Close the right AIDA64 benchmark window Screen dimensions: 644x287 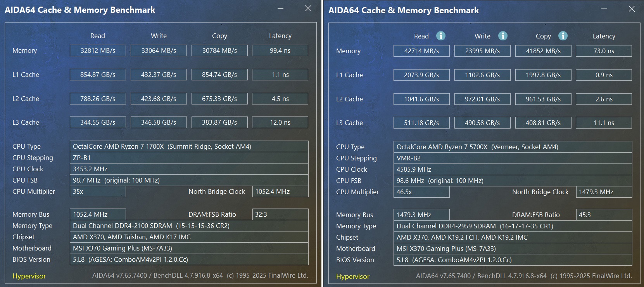[x=632, y=9]
